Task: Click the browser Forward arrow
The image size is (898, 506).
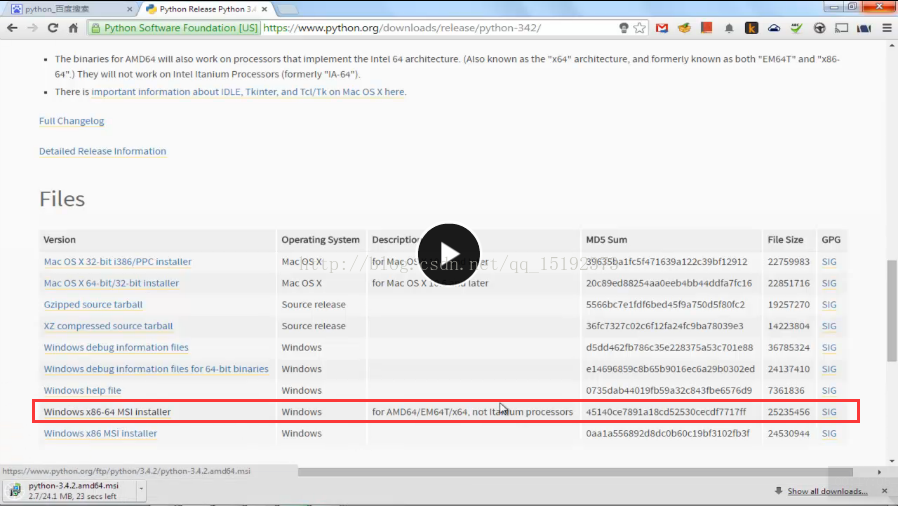Action: pos(33,27)
